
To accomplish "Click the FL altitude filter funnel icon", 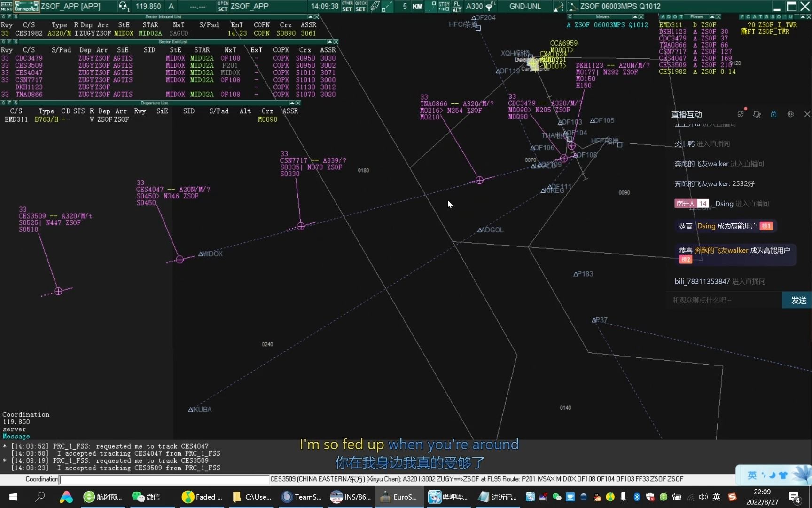I will [x=490, y=6].
